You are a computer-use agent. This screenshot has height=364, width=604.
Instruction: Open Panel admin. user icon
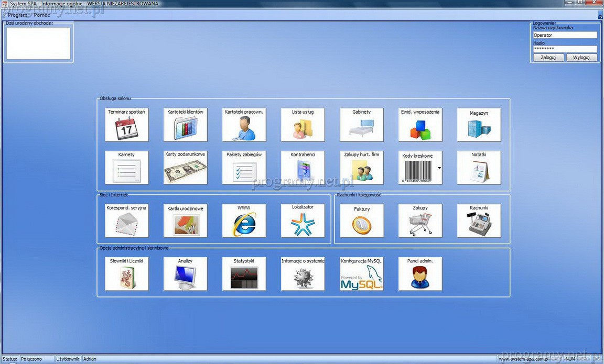pyautogui.click(x=420, y=274)
